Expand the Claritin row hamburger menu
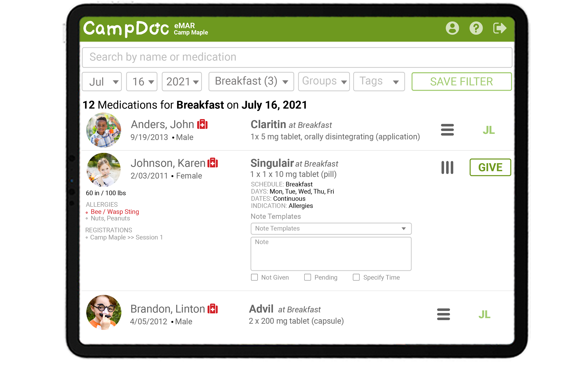 [447, 130]
